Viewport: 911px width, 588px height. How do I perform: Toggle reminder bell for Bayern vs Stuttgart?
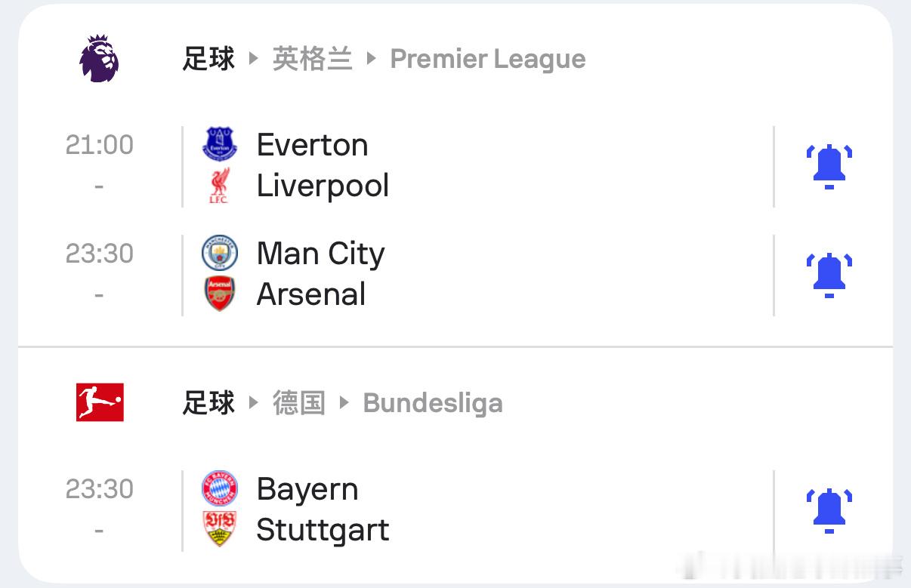[x=829, y=509]
